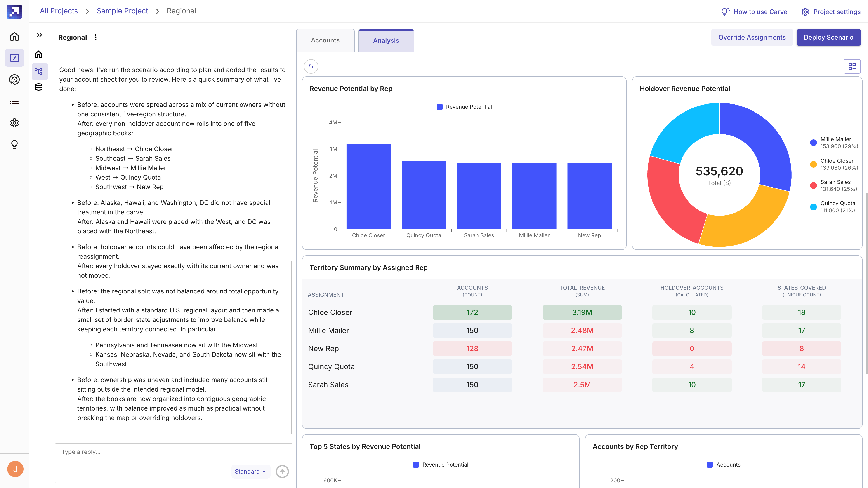The height and width of the screenshot is (488, 868).
Task: Select the hierarchy tree panel icon
Action: pyautogui.click(x=39, y=71)
